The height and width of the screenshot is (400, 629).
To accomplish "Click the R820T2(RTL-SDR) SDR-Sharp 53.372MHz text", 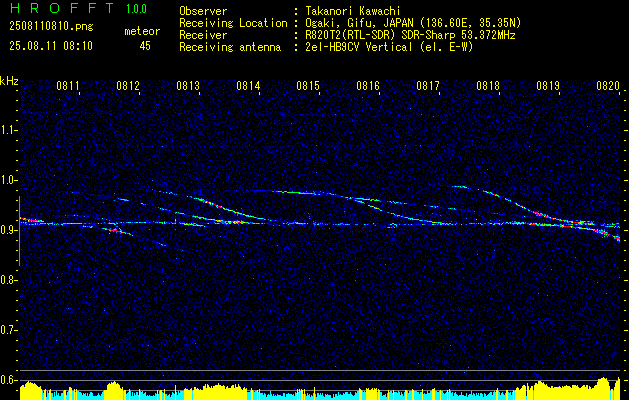I will (410, 35).
